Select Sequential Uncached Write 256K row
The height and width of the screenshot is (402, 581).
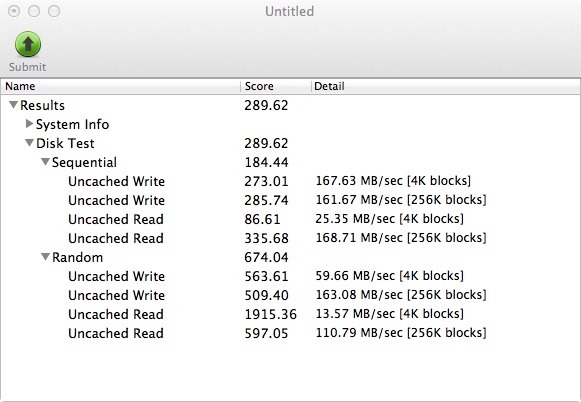(290, 200)
